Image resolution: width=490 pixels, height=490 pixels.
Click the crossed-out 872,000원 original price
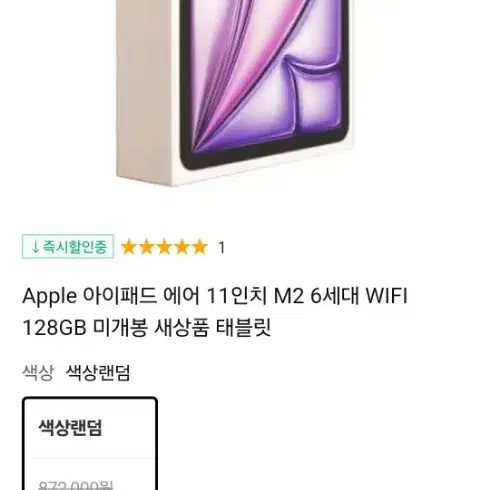(76, 485)
